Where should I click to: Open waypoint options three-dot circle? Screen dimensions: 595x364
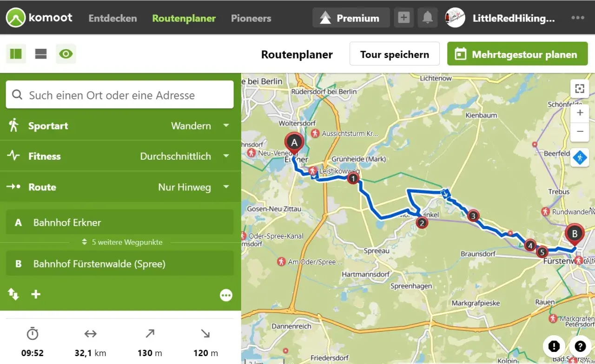click(x=226, y=295)
